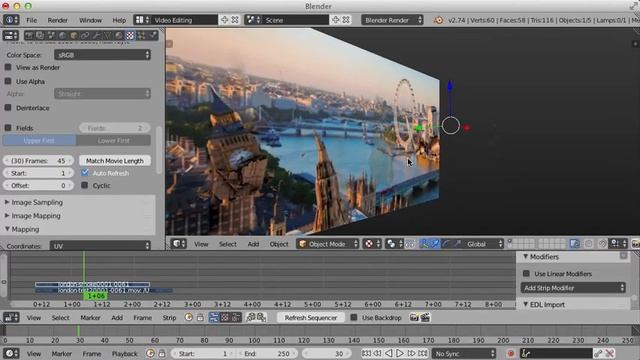
Task: Click the Blender logo icon in info header
Action: point(439,20)
